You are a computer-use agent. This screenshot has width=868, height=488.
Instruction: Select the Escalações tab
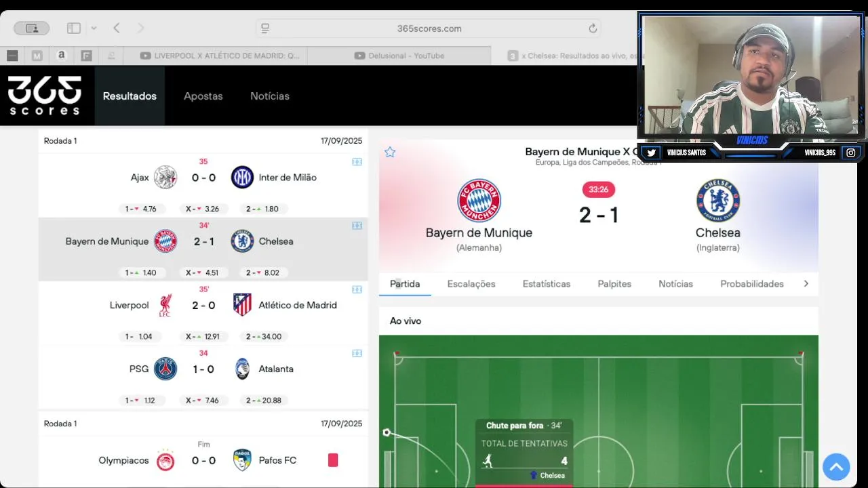(471, 284)
